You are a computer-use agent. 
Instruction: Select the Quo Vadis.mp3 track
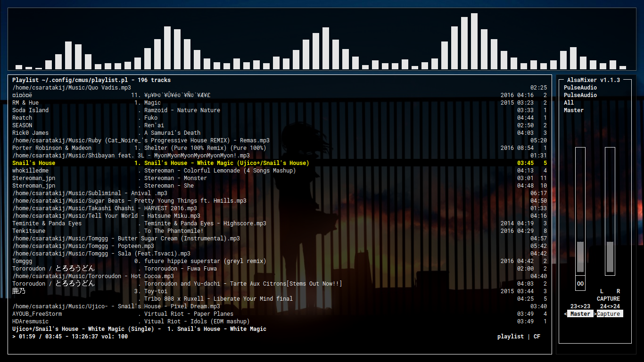coord(72,88)
